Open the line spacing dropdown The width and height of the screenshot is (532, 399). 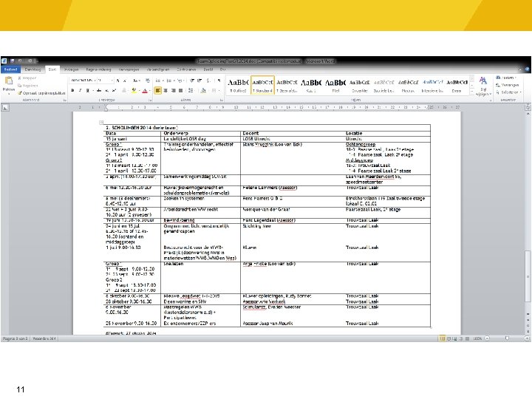191,91
